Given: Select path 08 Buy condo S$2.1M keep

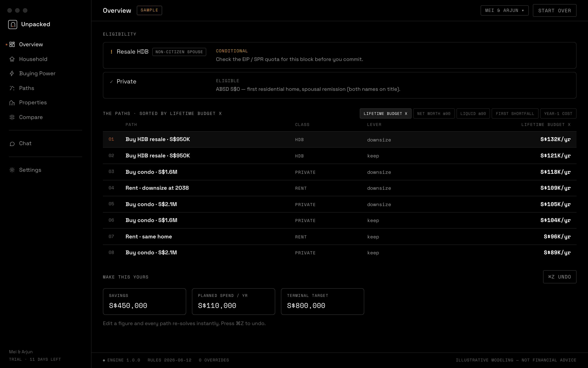Looking at the screenshot, I should (x=340, y=253).
